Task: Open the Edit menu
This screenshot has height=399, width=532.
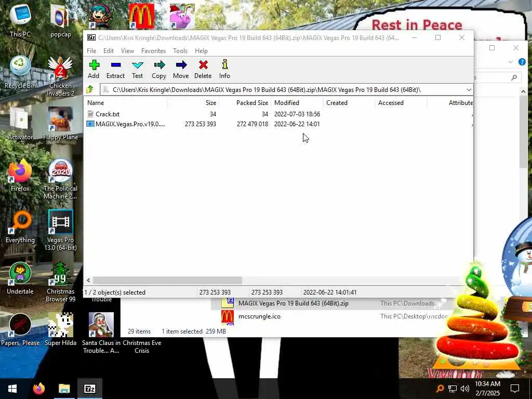Action: click(108, 51)
